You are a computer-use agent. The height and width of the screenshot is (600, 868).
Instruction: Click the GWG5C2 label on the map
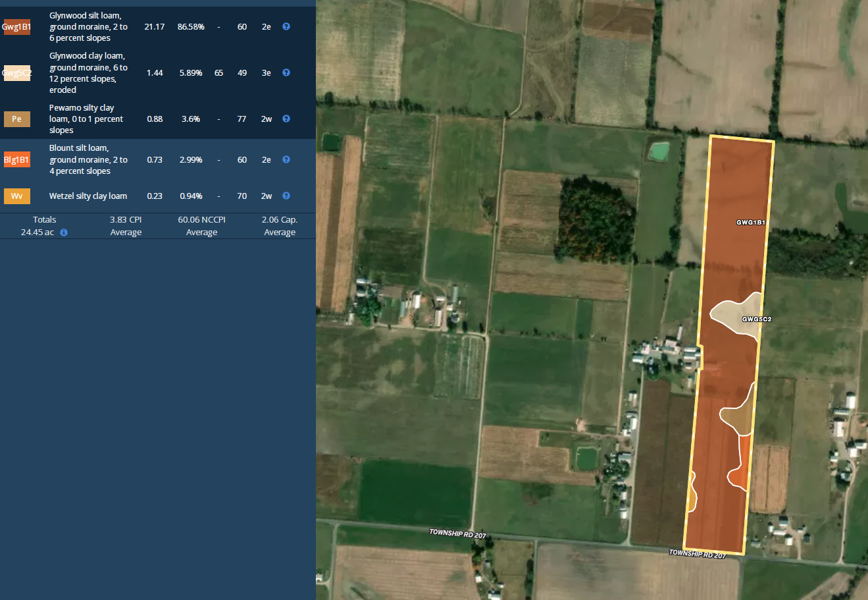[757, 319]
